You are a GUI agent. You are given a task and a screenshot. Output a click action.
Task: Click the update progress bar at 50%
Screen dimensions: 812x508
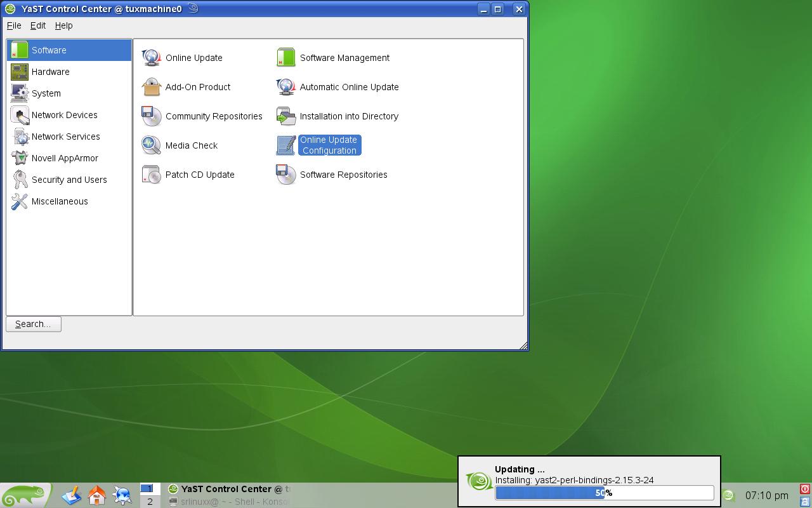pos(605,493)
